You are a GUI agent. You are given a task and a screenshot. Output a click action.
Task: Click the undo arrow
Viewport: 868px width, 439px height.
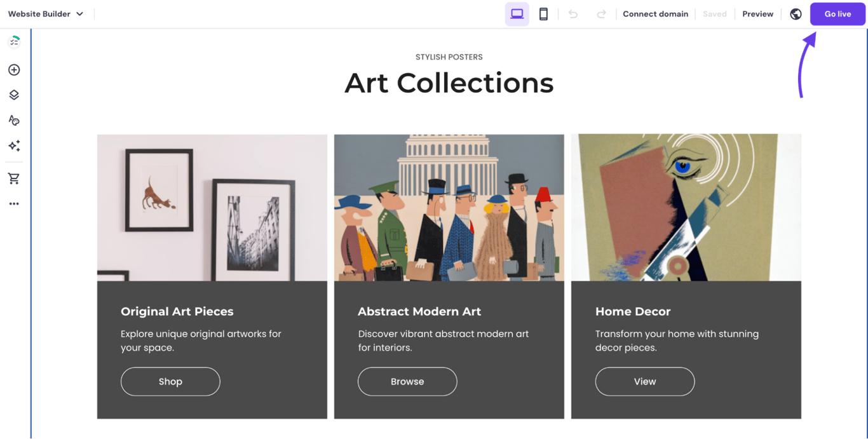[573, 13]
